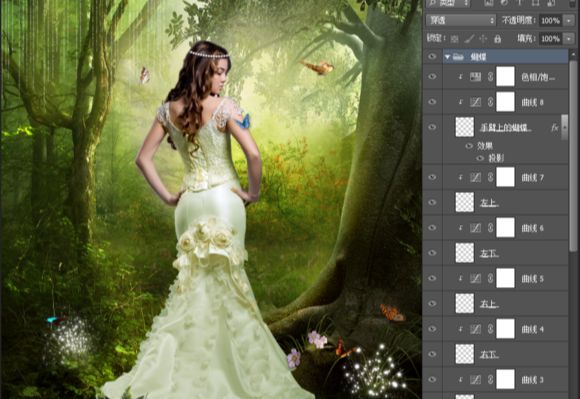Toggle lock position move icon
Image resolution: width=580 pixels, height=399 pixels.
click(483, 39)
